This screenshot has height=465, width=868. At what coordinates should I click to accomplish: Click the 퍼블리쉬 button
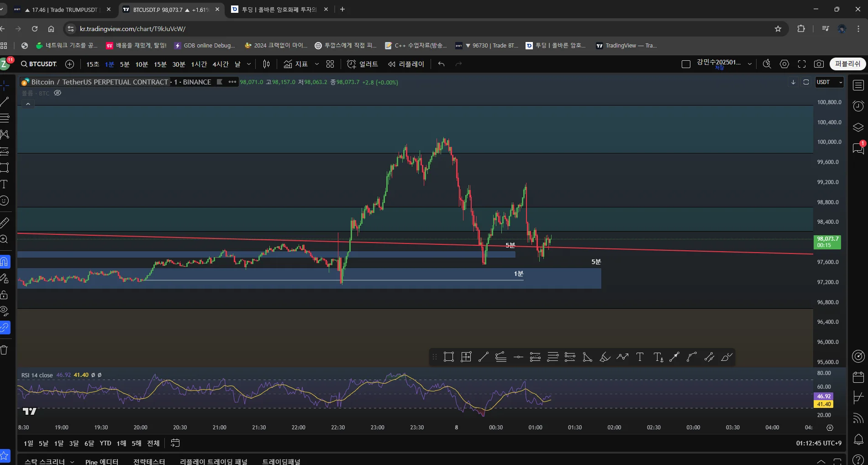click(x=847, y=64)
